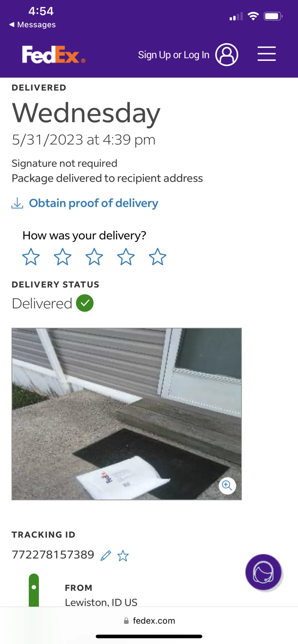Screen dimensions: 298x644
Task: Open the virtual assistant chat button
Action: 264,573
